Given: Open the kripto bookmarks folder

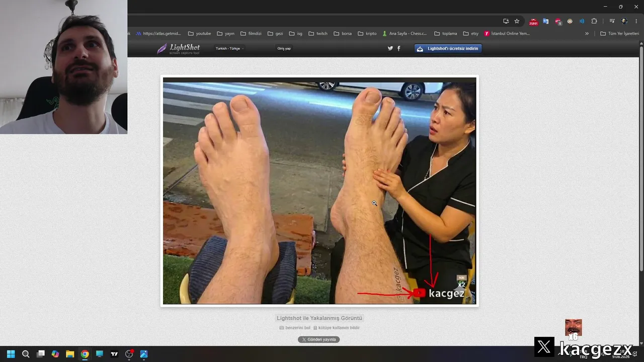Looking at the screenshot, I should click(367, 34).
